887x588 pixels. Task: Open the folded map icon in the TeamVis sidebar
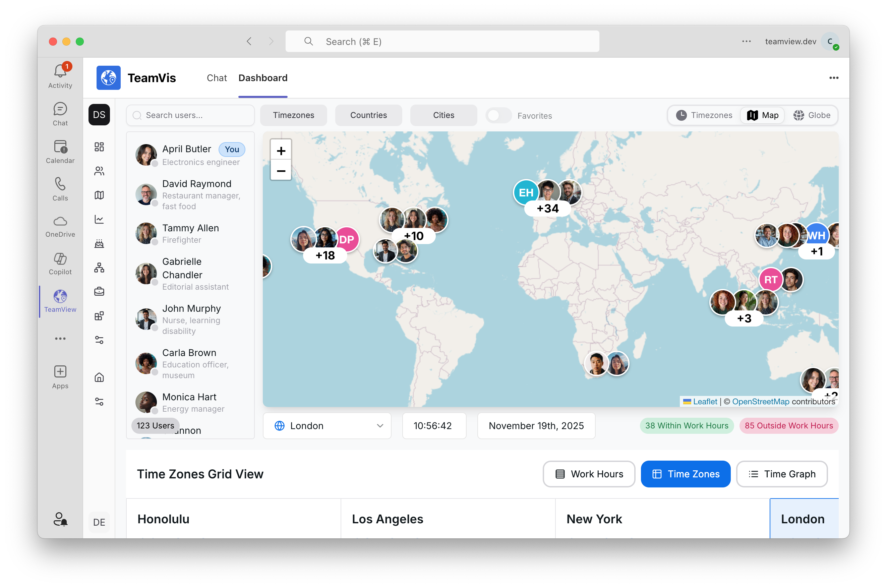point(99,195)
